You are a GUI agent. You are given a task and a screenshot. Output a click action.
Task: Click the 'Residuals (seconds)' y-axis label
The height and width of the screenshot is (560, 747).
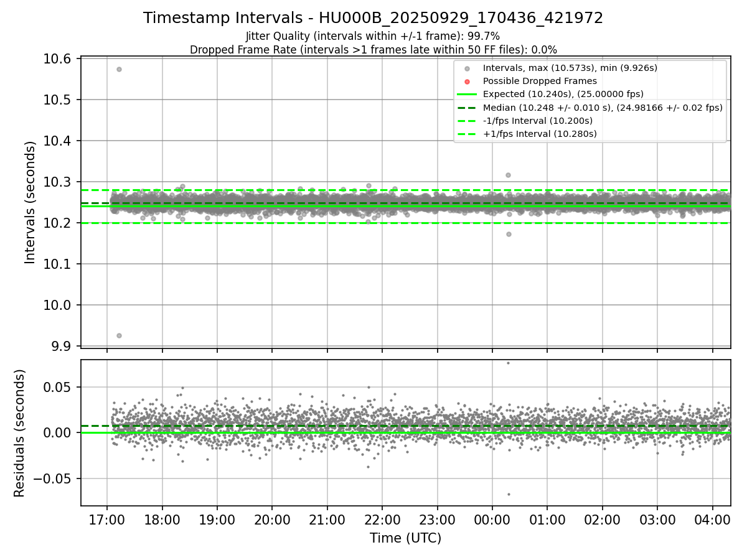click(x=19, y=433)
